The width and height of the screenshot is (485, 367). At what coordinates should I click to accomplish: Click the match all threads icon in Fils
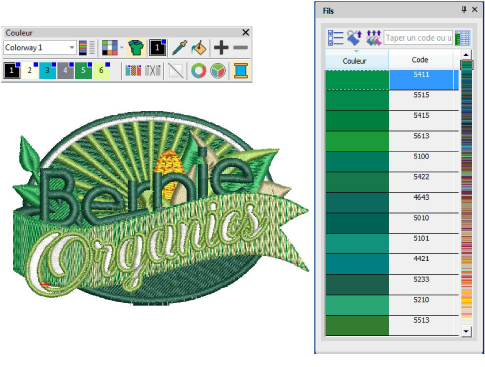coord(374,38)
